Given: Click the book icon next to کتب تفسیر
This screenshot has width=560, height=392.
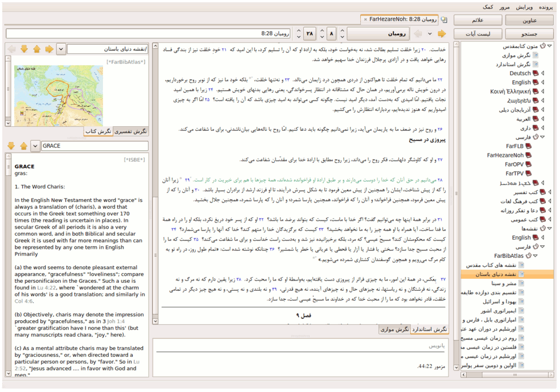Looking at the screenshot, I should click(x=542, y=192).
